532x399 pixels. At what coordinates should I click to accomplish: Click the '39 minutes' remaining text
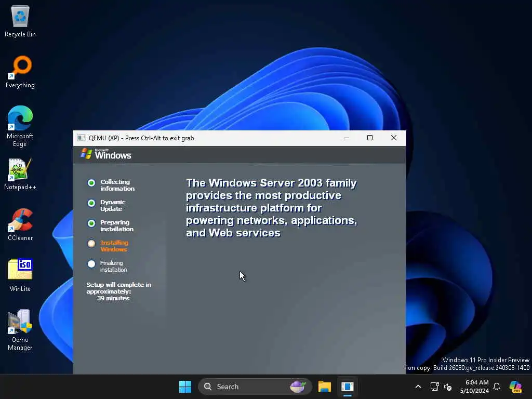[x=113, y=298]
